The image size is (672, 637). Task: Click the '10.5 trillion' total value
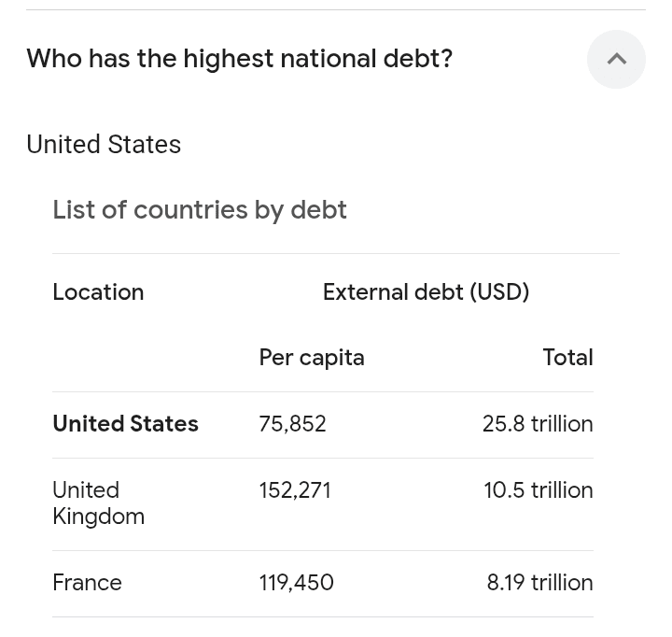(x=539, y=490)
